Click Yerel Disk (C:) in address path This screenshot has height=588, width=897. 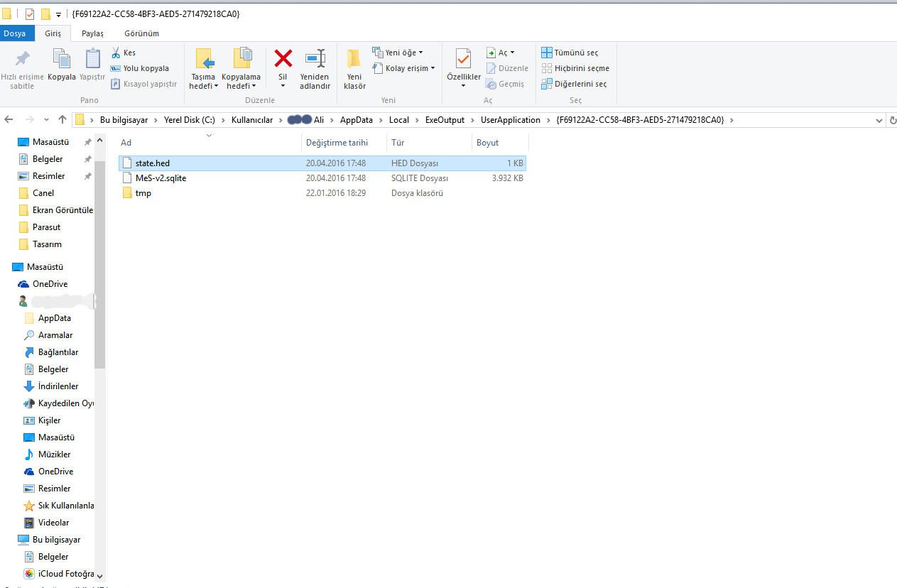coord(190,120)
